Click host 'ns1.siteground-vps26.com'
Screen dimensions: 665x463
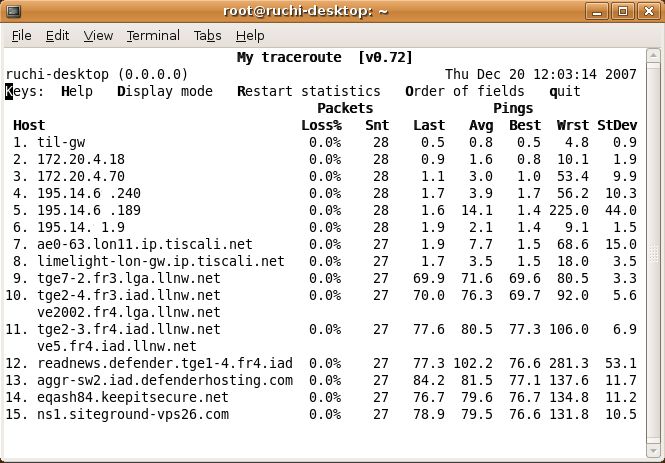point(133,415)
